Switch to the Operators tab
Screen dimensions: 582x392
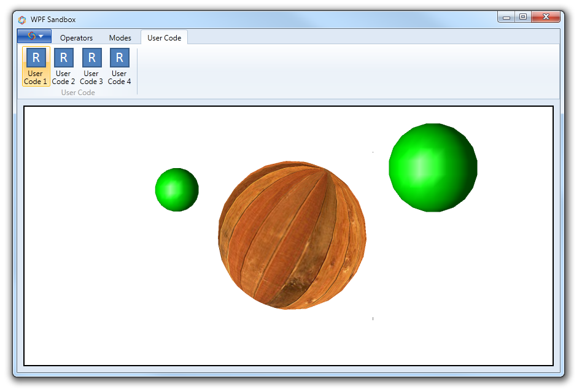point(76,38)
